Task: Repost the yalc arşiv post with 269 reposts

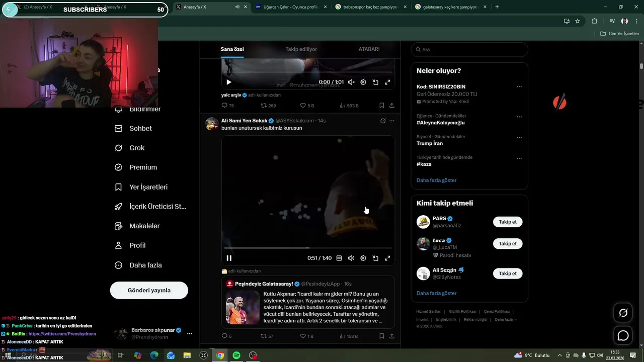Action: (268, 106)
